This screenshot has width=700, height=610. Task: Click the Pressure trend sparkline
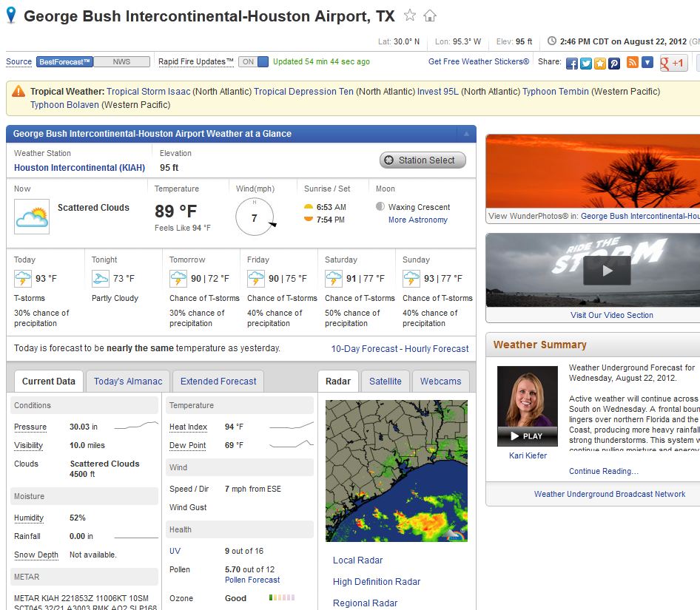(136, 426)
